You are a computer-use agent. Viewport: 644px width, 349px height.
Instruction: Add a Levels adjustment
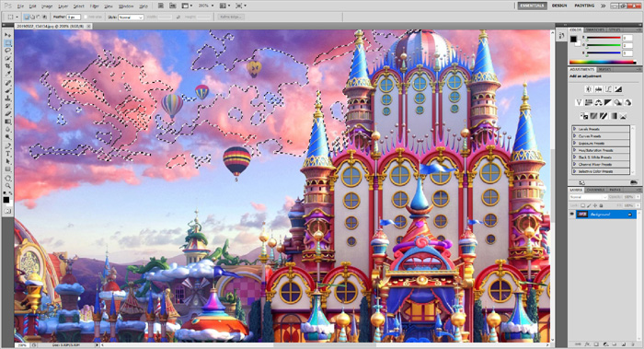[598, 88]
